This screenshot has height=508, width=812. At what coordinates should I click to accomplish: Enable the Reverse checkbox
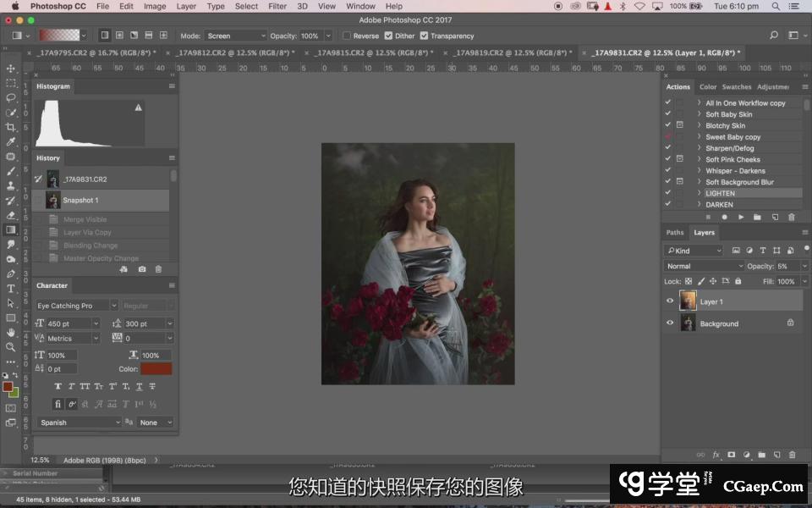click(348, 36)
